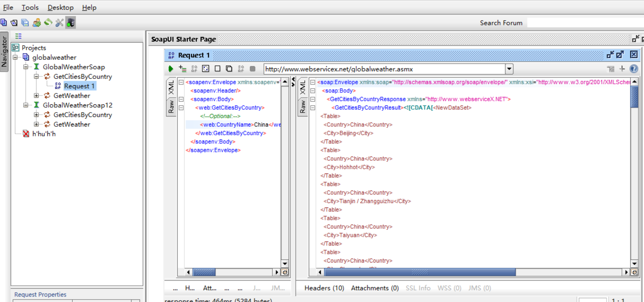Click the gray Cancel request stop icon
This screenshot has width=644, height=302.
[253, 69]
